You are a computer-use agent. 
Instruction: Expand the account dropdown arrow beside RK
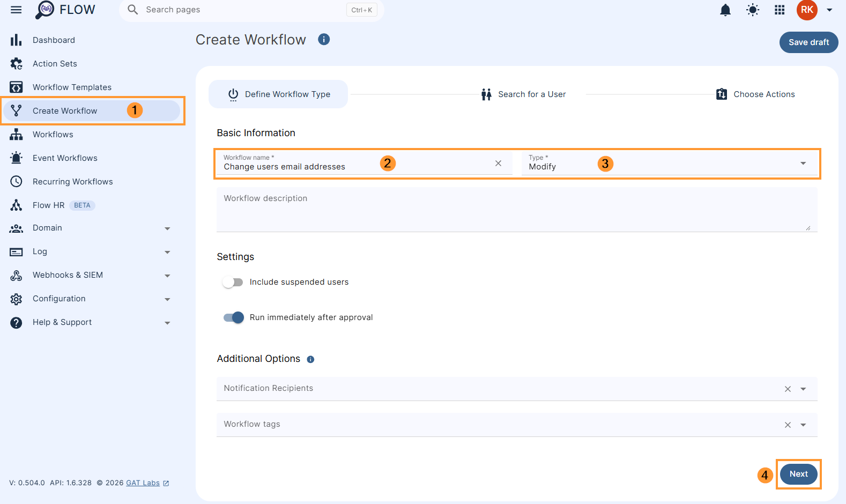pos(829,10)
